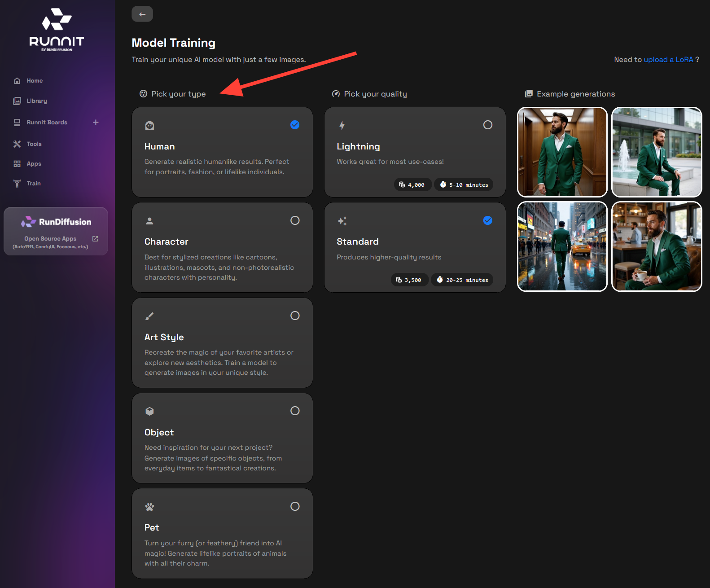
Task: Follow the upload a LoRA link
Action: (x=668, y=60)
